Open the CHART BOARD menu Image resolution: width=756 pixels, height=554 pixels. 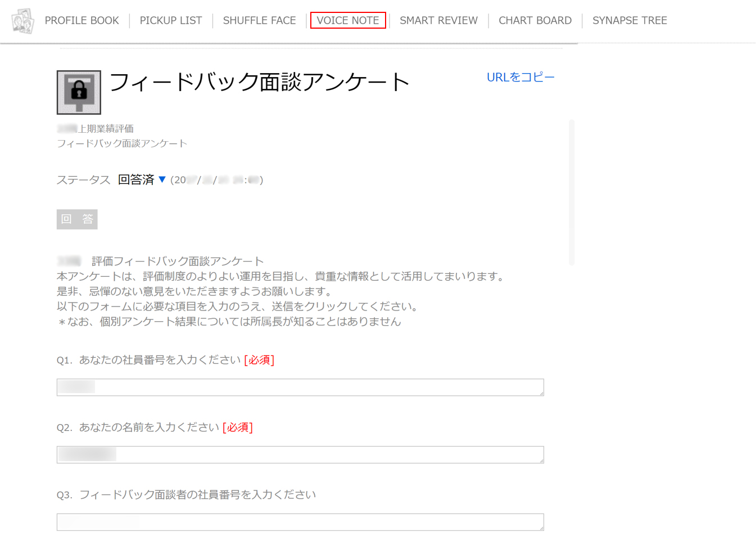[535, 20]
